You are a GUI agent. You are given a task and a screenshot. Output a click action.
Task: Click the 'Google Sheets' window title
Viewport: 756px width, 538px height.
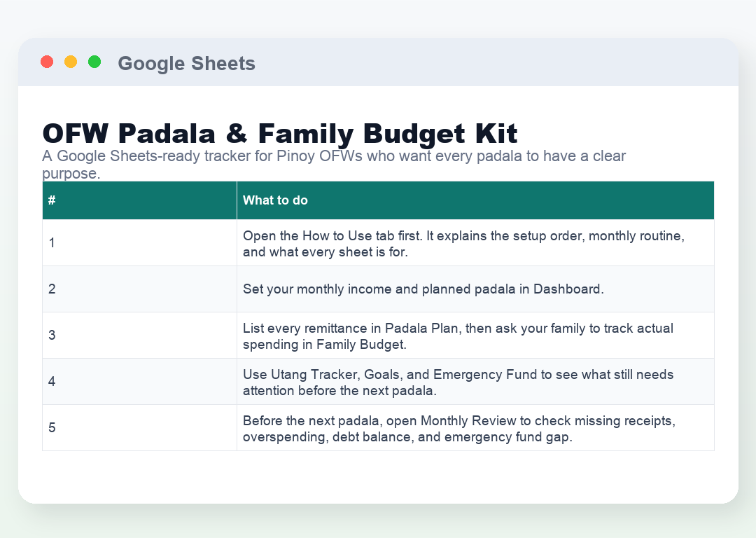pos(187,63)
